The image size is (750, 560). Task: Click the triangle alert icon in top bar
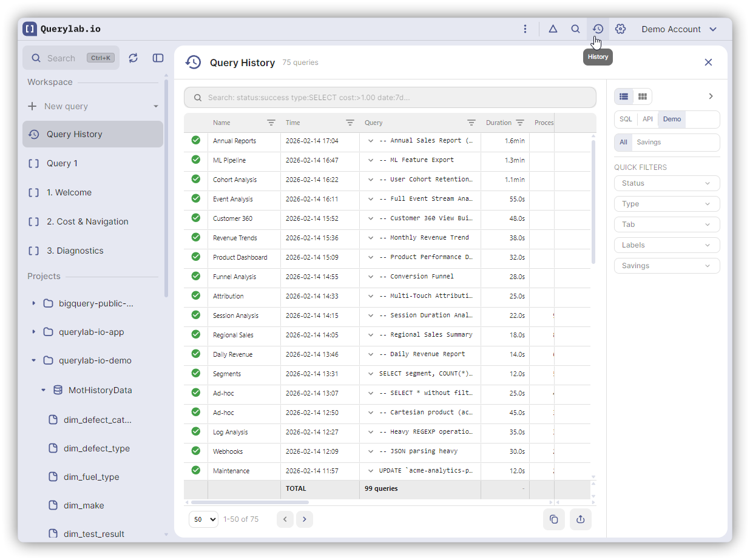(x=553, y=29)
